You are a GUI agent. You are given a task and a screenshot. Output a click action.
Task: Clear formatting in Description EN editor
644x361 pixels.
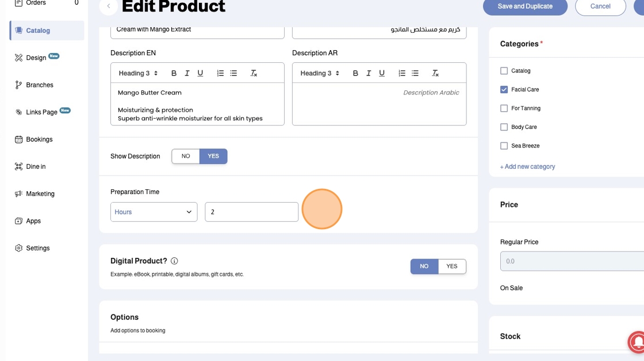(x=254, y=73)
